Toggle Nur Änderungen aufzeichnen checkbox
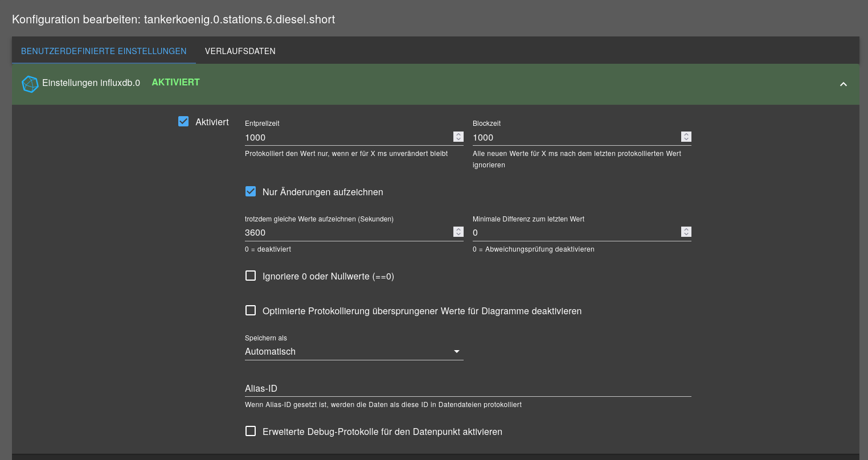 [251, 191]
